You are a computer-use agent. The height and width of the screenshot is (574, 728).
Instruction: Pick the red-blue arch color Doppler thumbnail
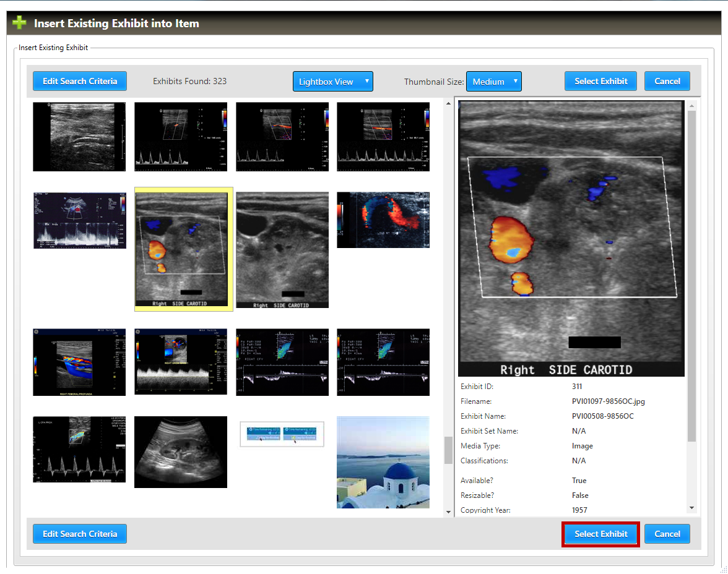(383, 220)
